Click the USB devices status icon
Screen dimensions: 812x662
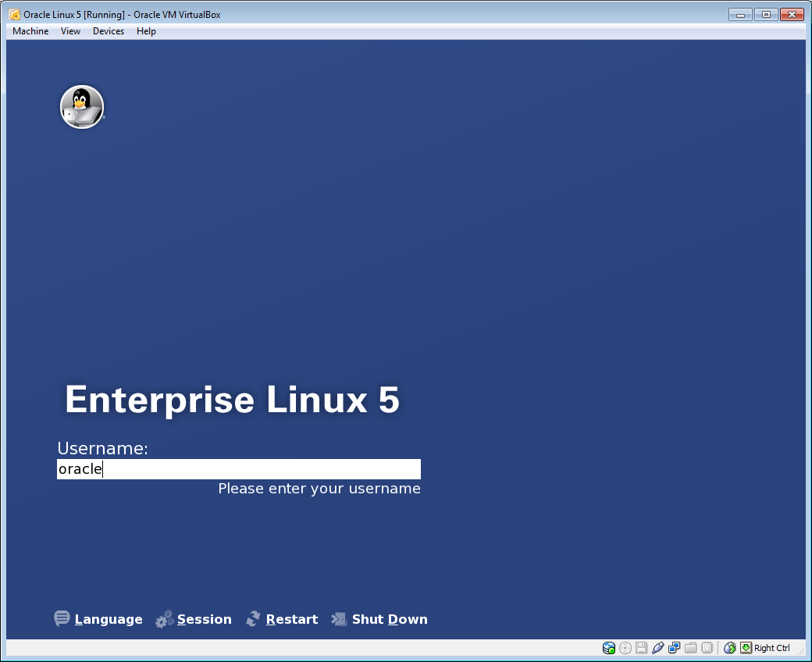tap(657, 648)
